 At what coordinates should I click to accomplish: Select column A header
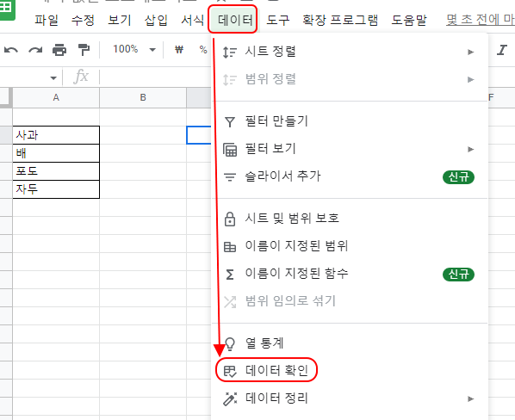(x=56, y=98)
